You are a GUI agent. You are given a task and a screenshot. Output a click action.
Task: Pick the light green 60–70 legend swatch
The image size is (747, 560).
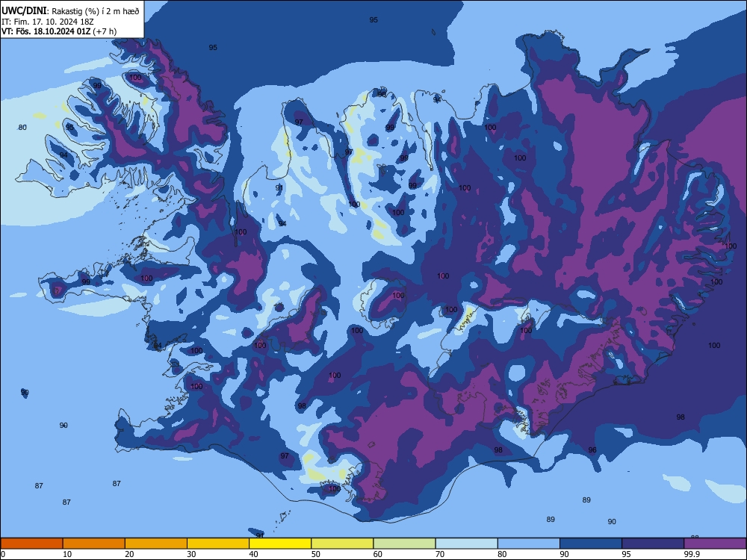tap(404, 544)
